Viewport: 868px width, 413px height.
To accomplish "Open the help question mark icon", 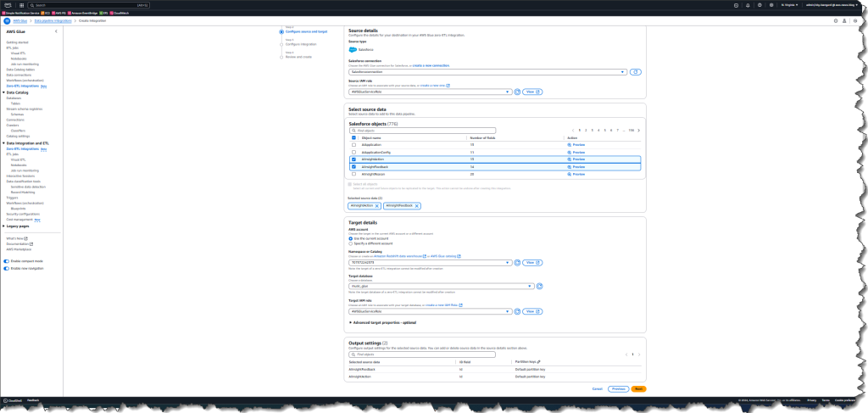I will (x=759, y=5).
